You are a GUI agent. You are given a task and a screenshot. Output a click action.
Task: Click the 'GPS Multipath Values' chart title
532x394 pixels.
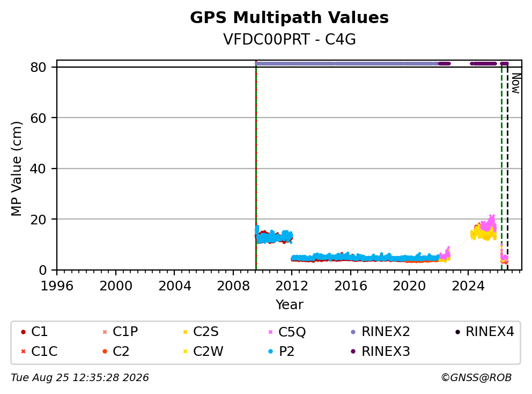[289, 18]
